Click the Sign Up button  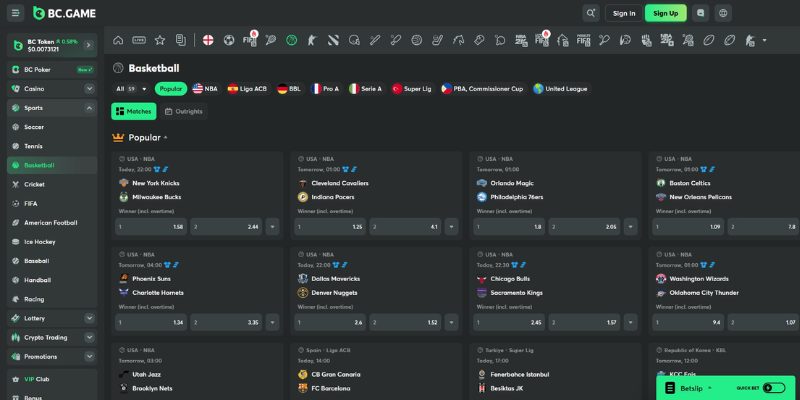665,13
